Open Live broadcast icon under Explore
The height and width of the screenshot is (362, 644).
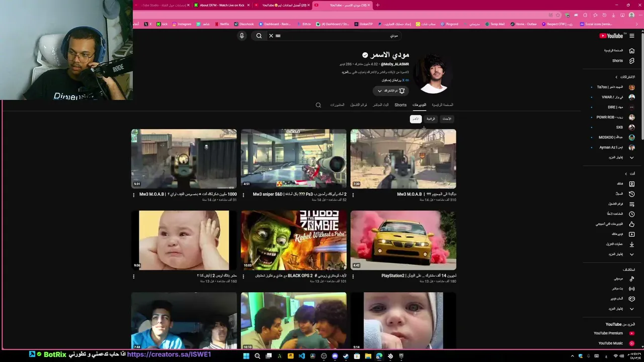631,289
